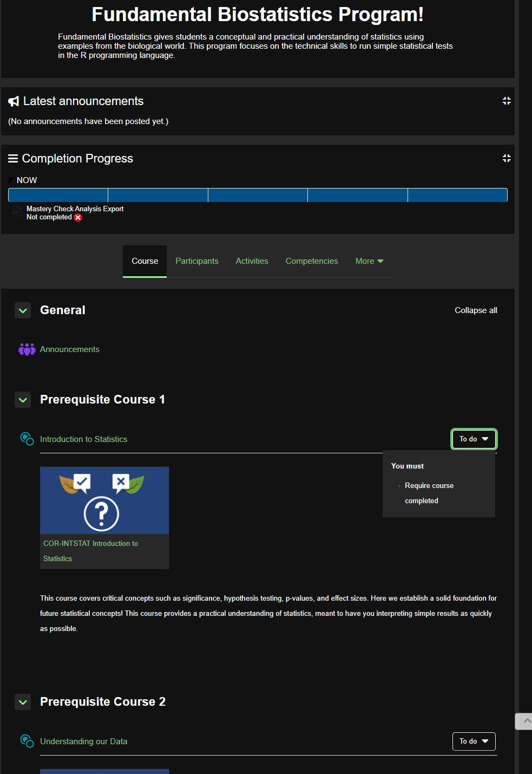Click the first segment of the completion progress bar
Viewport: 532px width, 774px height.
58,195
